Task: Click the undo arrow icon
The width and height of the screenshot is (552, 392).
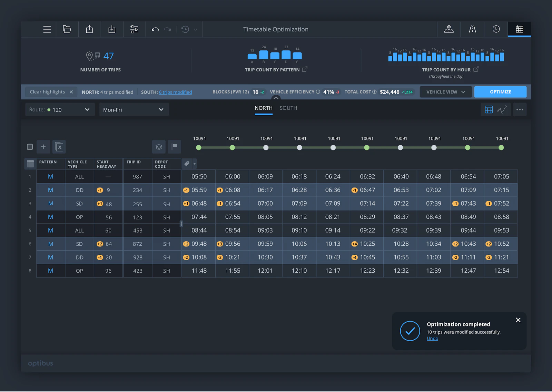Action: click(x=155, y=29)
